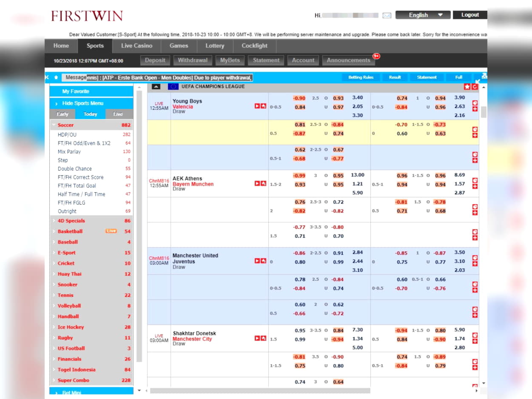This screenshot has height=399, width=532.
Task: Refresh the UEFA Champions League odds
Action: (x=475, y=87)
